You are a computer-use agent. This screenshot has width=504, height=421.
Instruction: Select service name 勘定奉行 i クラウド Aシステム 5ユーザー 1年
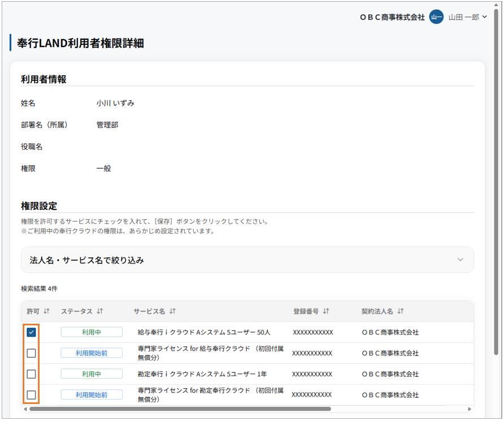coord(203,374)
